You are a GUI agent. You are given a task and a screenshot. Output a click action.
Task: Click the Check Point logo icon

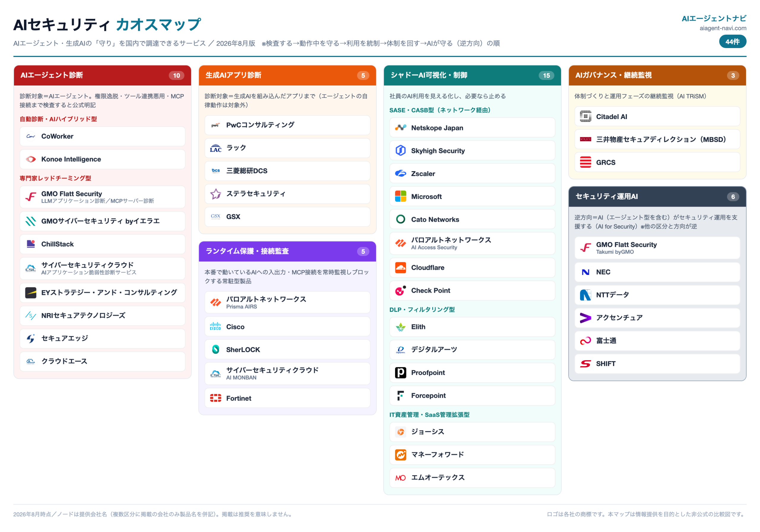(x=401, y=291)
